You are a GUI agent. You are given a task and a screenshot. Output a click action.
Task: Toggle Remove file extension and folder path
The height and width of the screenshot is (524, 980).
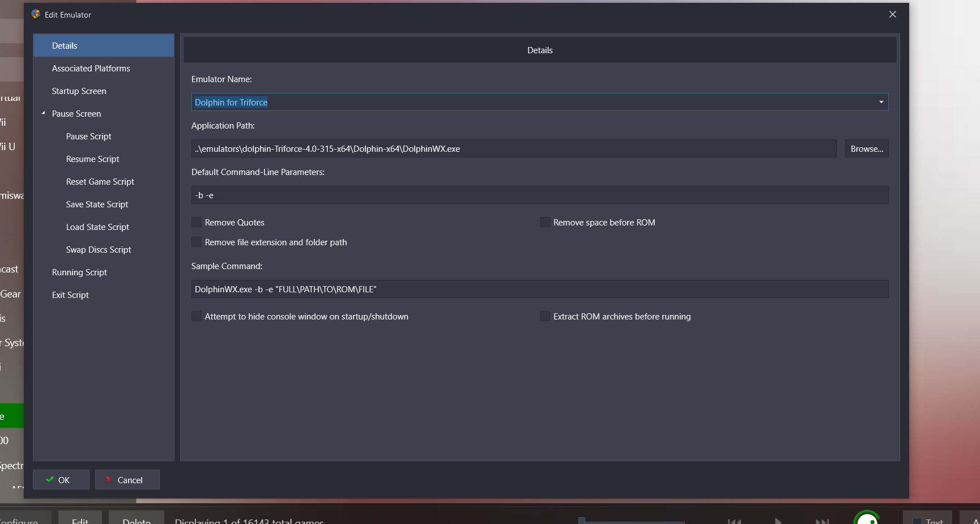coord(197,242)
